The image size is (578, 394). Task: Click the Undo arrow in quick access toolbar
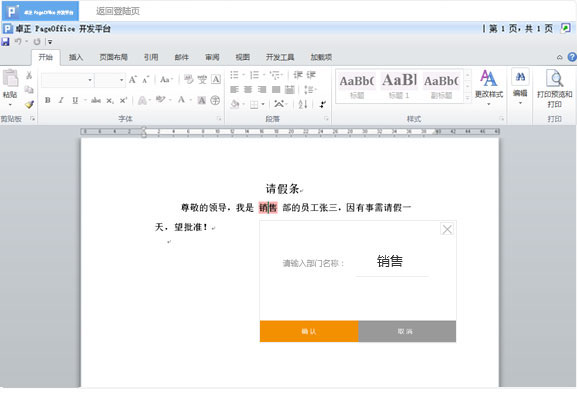point(18,42)
